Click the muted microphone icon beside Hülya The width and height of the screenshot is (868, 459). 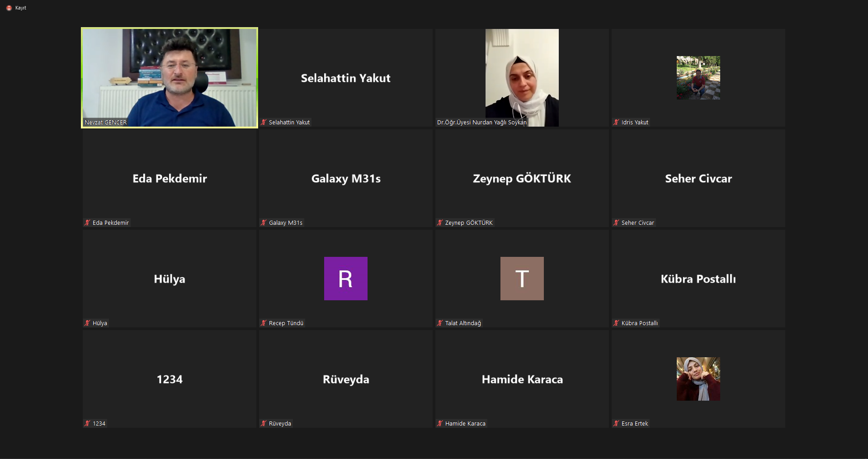point(87,323)
